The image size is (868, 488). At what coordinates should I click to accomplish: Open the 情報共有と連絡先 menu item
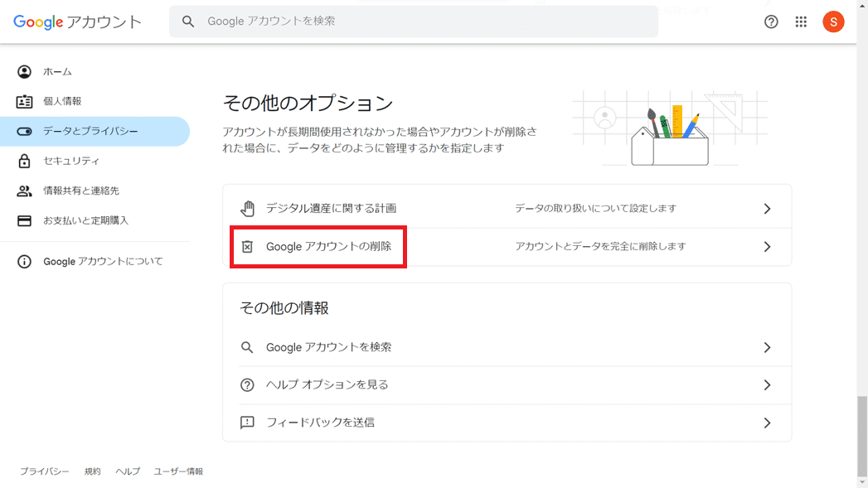point(95,191)
